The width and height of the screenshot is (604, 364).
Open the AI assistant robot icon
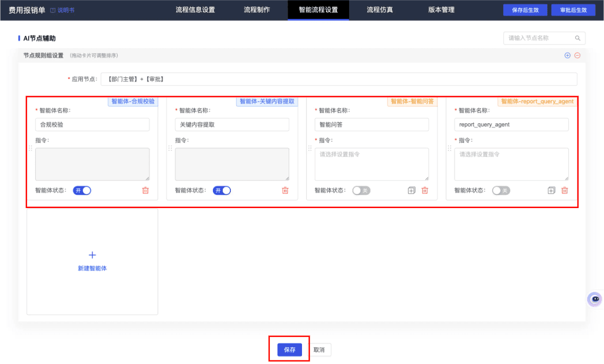tap(595, 299)
